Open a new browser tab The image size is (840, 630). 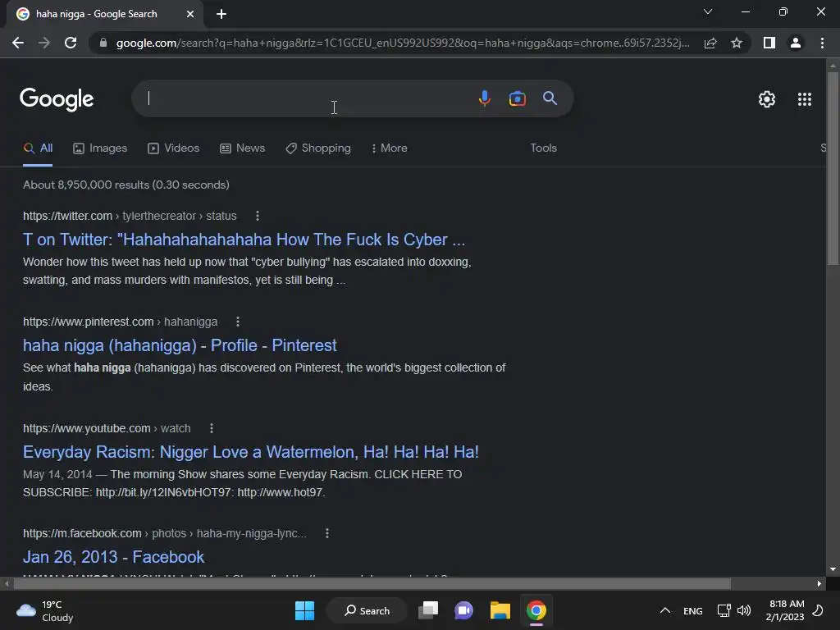click(221, 14)
